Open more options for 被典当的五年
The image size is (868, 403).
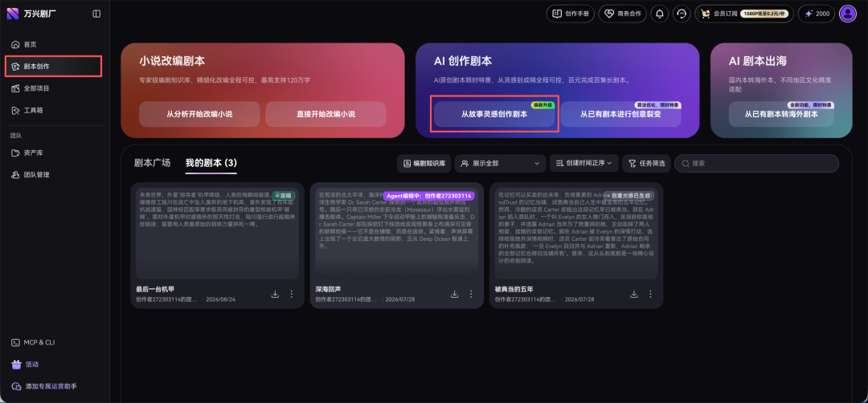(x=650, y=294)
